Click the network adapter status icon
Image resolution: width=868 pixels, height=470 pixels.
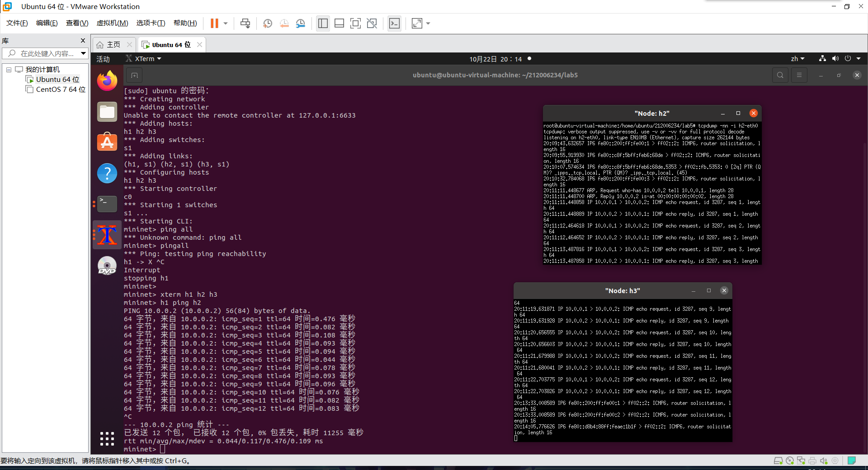coord(801,461)
